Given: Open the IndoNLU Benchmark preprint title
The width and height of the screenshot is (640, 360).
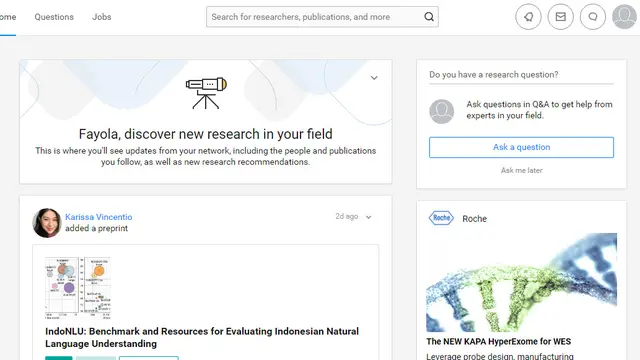Looking at the screenshot, I should coord(202,337).
